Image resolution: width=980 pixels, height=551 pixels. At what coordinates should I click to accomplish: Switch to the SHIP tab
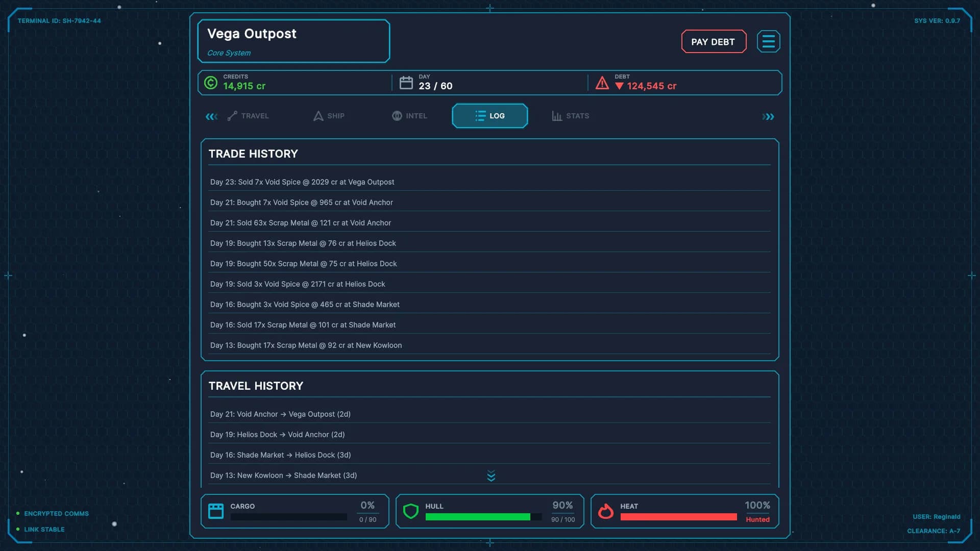click(329, 116)
